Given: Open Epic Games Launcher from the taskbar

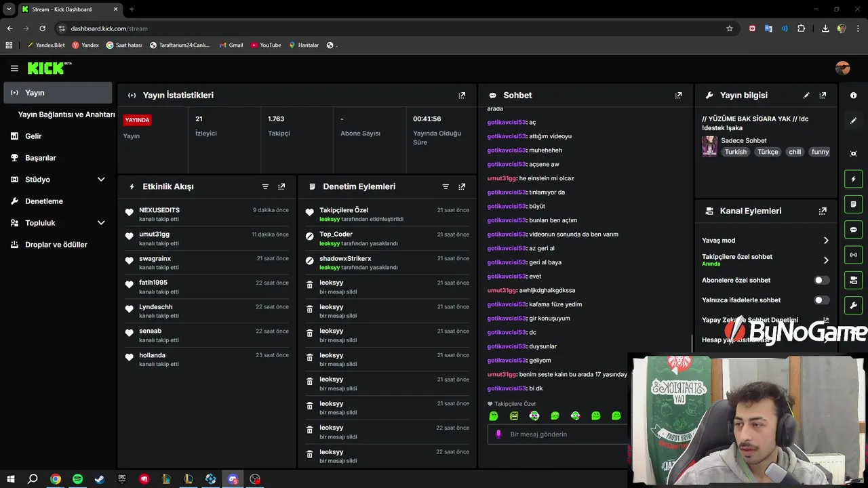Looking at the screenshot, I should 122,479.
